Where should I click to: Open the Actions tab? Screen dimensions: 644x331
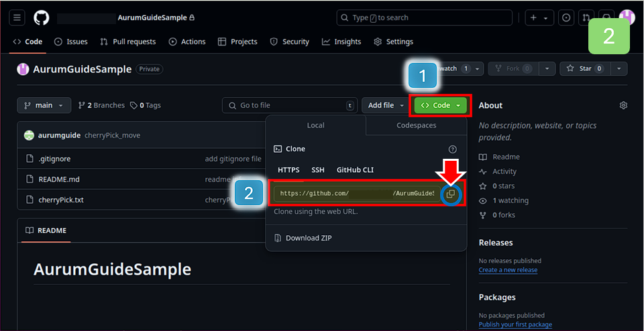pyautogui.click(x=187, y=42)
